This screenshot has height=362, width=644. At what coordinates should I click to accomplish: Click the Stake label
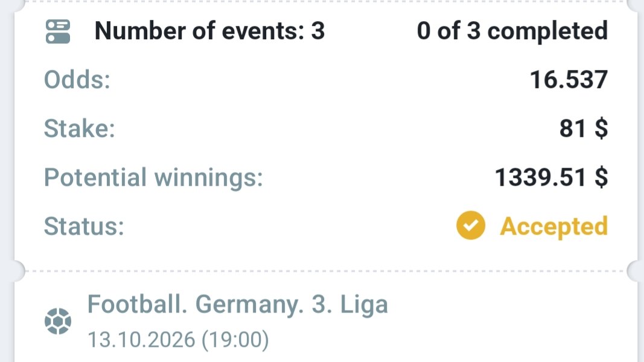click(x=80, y=129)
